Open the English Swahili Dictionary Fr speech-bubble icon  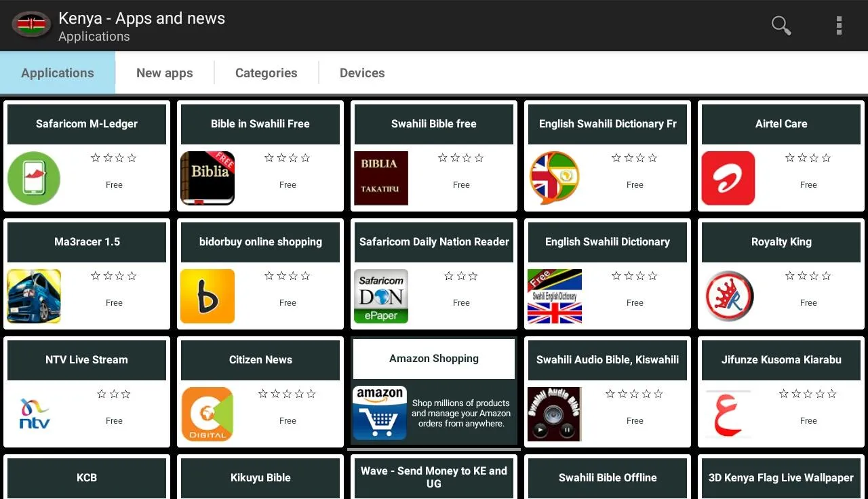(555, 178)
